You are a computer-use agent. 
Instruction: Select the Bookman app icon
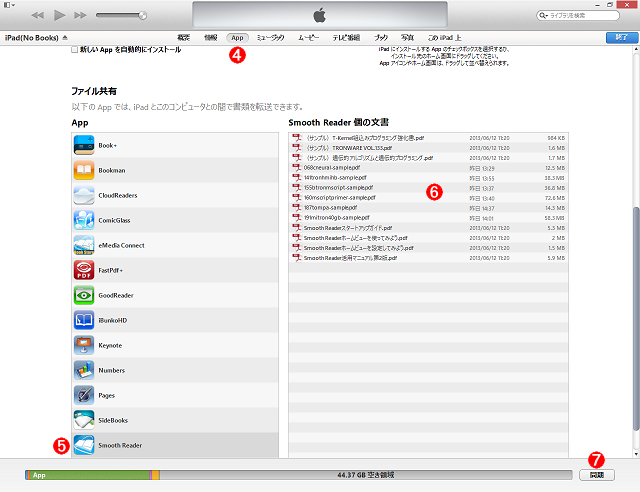point(84,170)
